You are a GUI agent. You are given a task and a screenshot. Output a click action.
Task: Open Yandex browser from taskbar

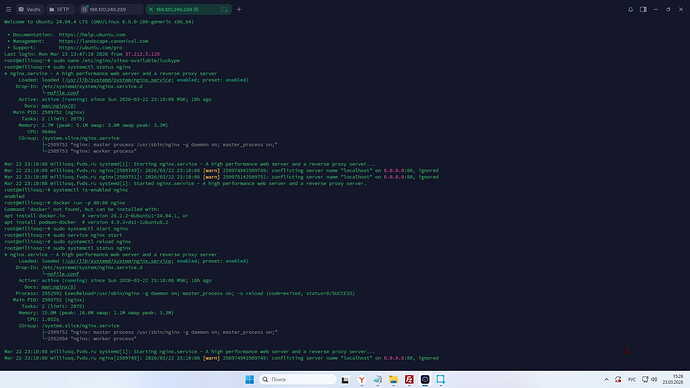click(361, 379)
